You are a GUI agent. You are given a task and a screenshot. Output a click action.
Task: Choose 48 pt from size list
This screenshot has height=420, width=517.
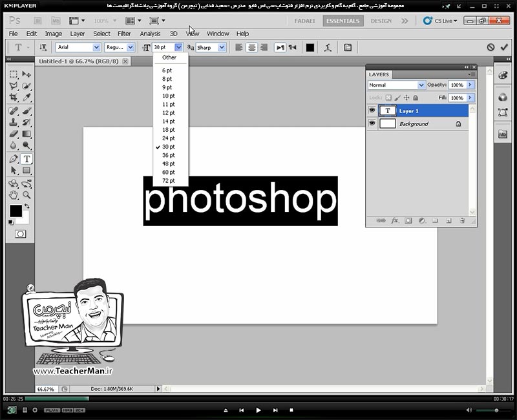[169, 163]
